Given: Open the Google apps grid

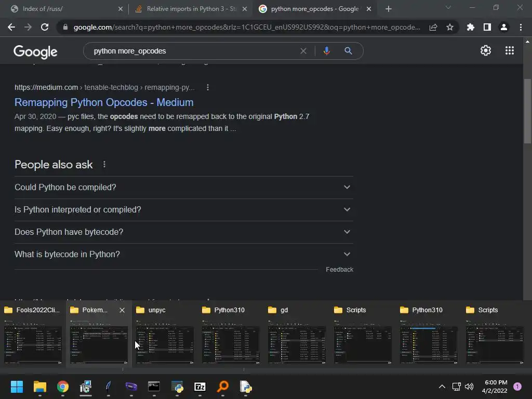Looking at the screenshot, I should pyautogui.click(x=510, y=50).
